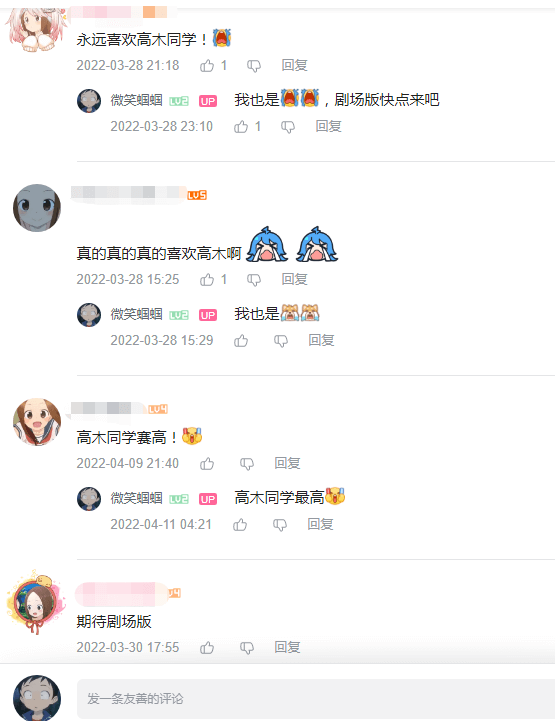The image size is (555, 721).
Task: Focus the 发一条友善的评论 input box
Action: click(316, 699)
